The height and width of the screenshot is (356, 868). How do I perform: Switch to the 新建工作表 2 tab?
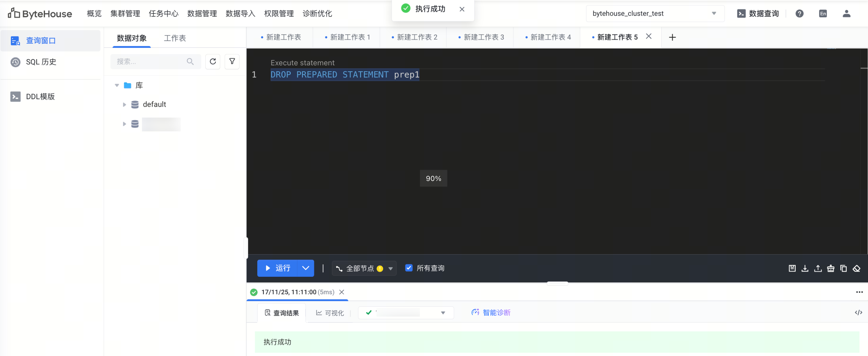(417, 37)
